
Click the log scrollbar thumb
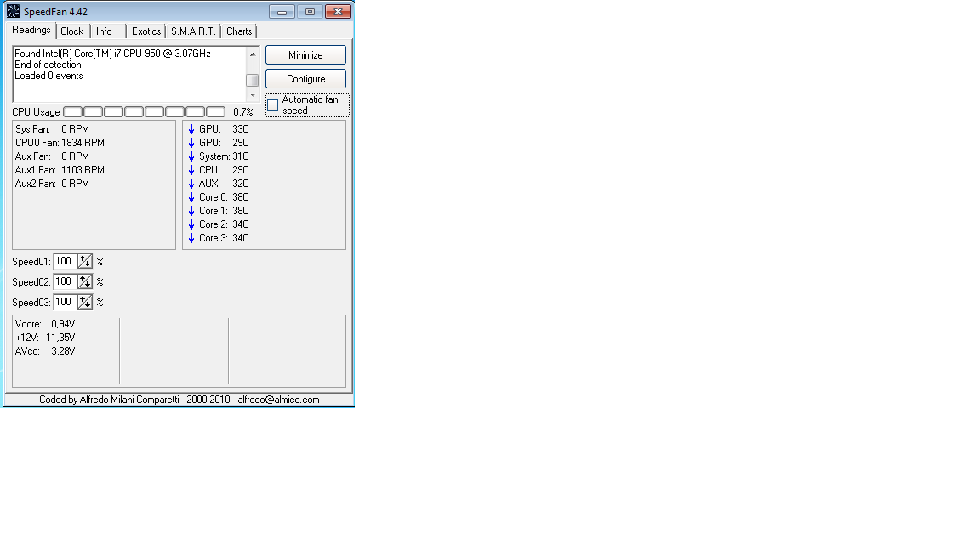(253, 80)
